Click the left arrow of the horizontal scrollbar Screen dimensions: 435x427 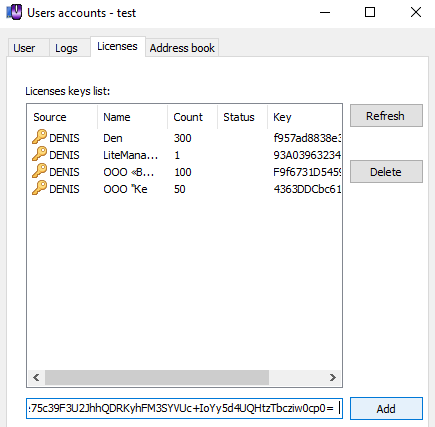[x=36, y=377]
